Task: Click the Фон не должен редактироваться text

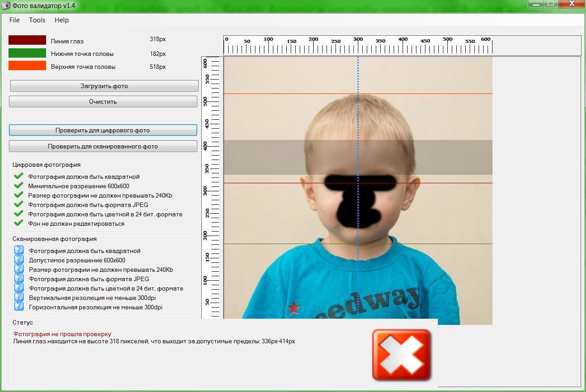Action: (76, 223)
